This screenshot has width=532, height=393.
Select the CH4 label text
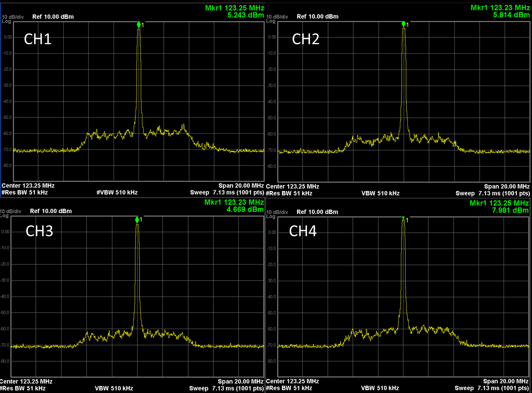click(x=303, y=231)
